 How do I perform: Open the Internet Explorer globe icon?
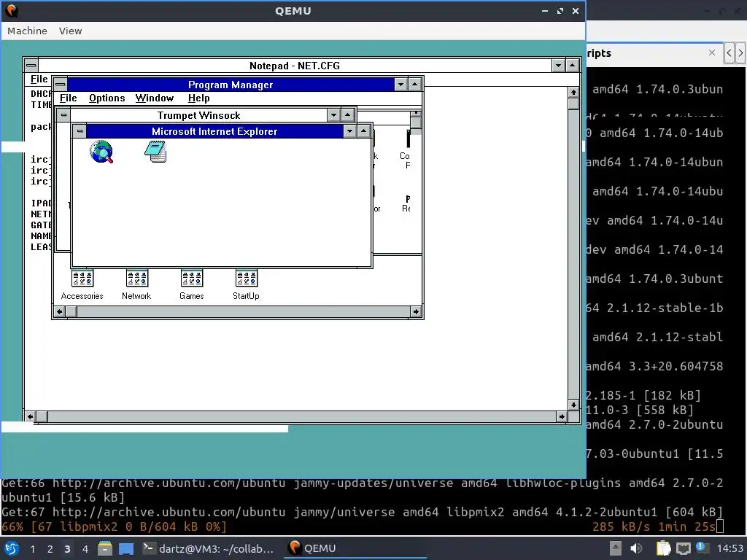[x=101, y=152]
